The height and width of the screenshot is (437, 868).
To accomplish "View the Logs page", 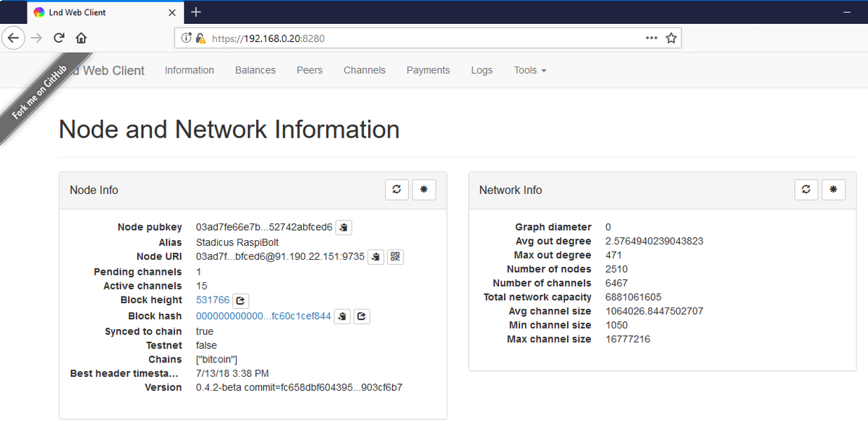I will (x=482, y=70).
